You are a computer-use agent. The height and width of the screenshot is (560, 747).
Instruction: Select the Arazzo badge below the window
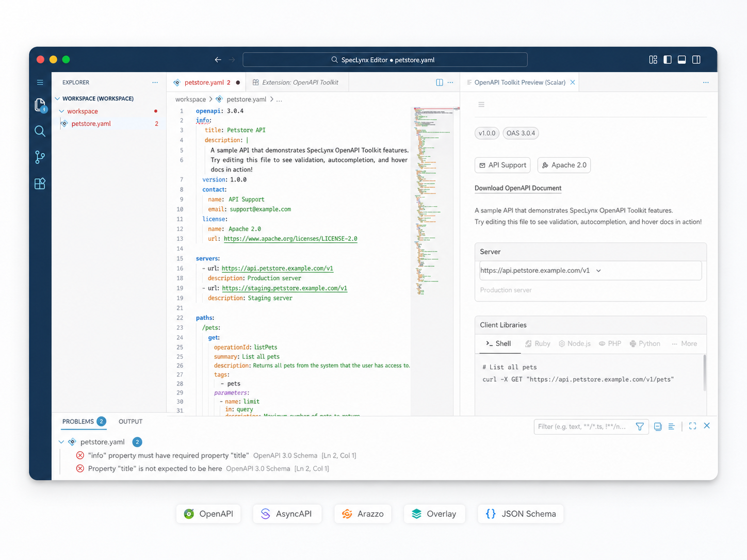(x=363, y=514)
